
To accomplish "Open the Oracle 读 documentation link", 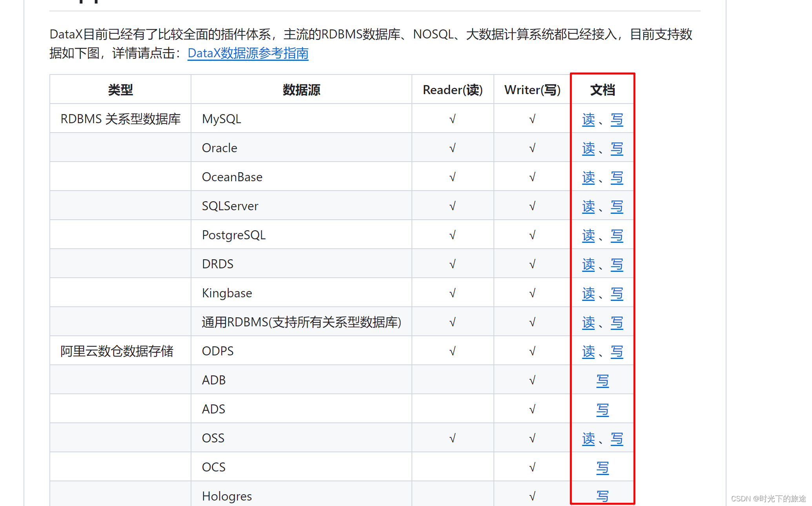I will (x=588, y=148).
